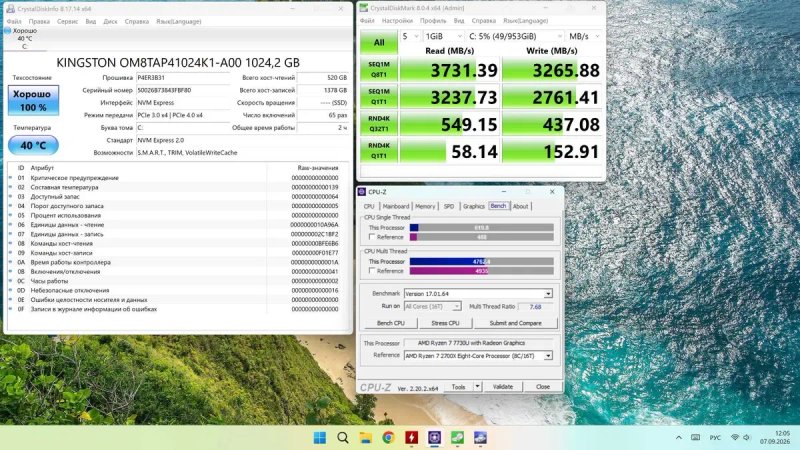This screenshot has height=450, width=800.
Task: Run the SEQ1M Q8T1 test
Action: (379, 69)
